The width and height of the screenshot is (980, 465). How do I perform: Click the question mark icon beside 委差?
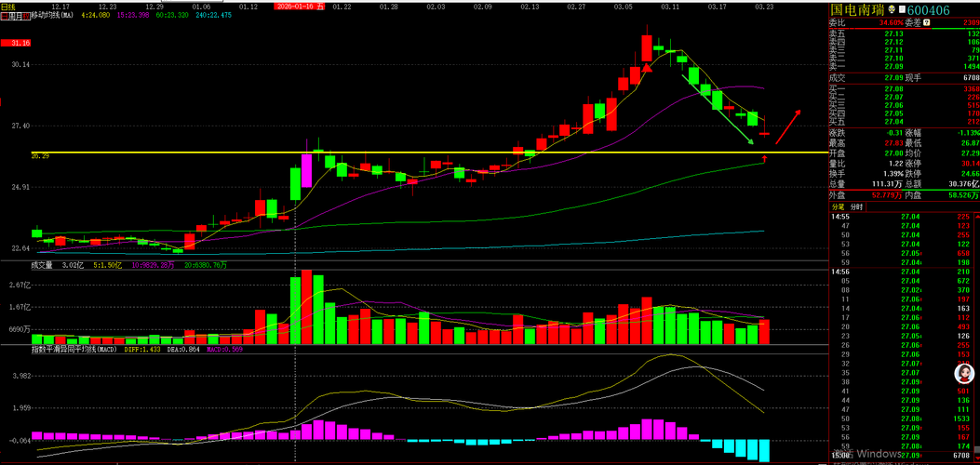[926, 22]
